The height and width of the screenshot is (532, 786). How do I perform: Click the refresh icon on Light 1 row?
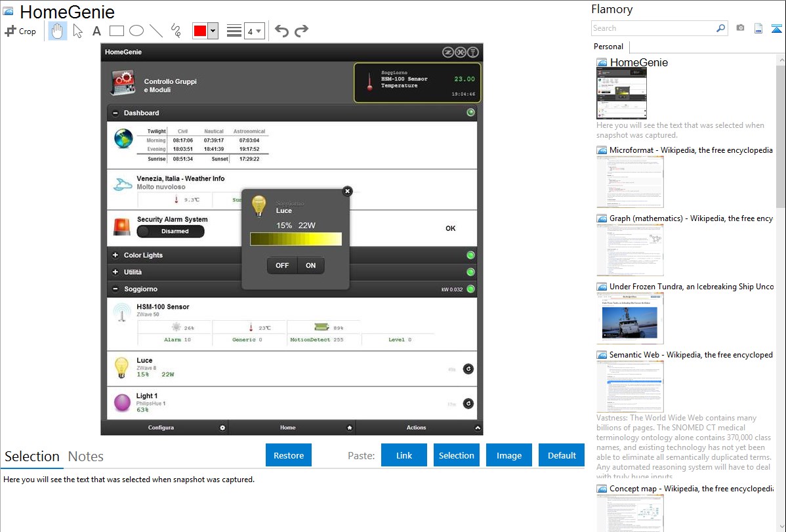(x=468, y=403)
